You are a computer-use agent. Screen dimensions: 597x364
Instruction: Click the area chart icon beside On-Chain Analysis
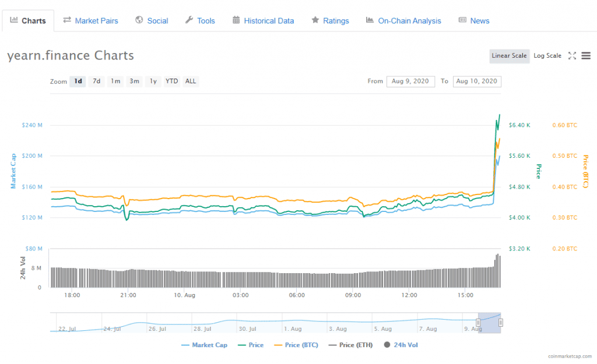point(370,20)
